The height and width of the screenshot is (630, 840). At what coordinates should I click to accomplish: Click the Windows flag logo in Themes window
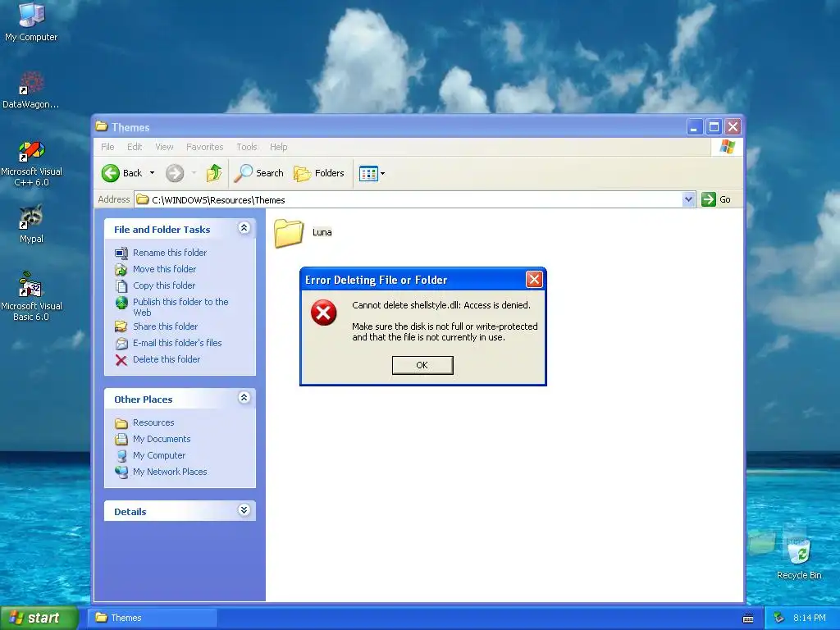pos(727,146)
